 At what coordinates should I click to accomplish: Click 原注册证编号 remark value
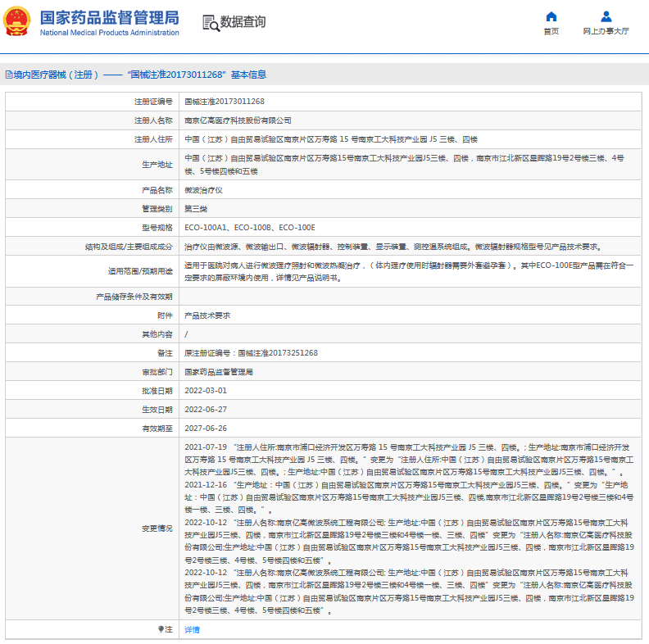pyautogui.click(x=252, y=353)
